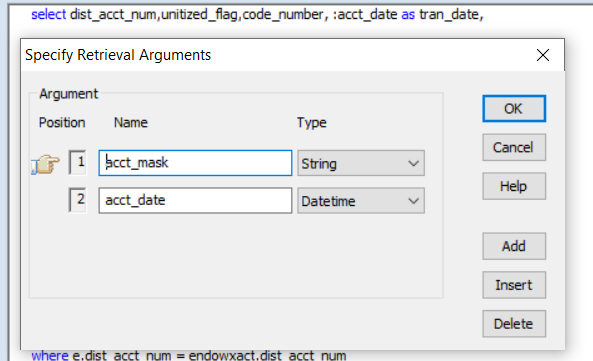Click 'tran_date,' in the SQL line
Screen dimensions: 593x361
coord(451,14)
